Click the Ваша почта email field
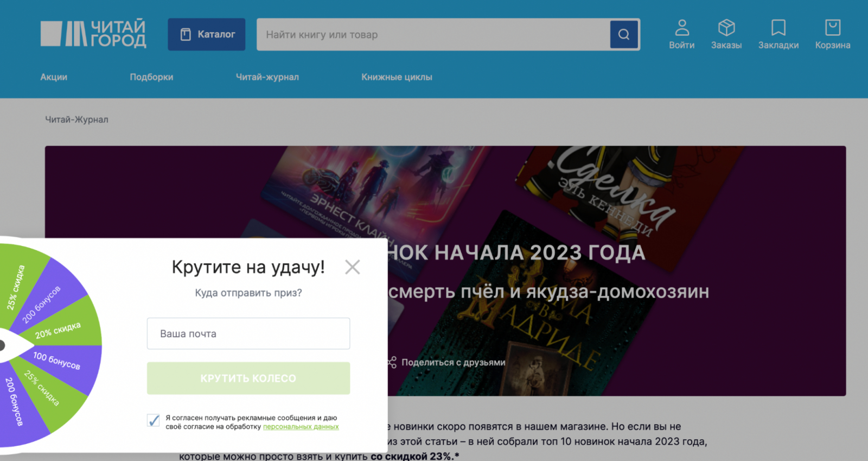The width and height of the screenshot is (868, 461). point(248,333)
